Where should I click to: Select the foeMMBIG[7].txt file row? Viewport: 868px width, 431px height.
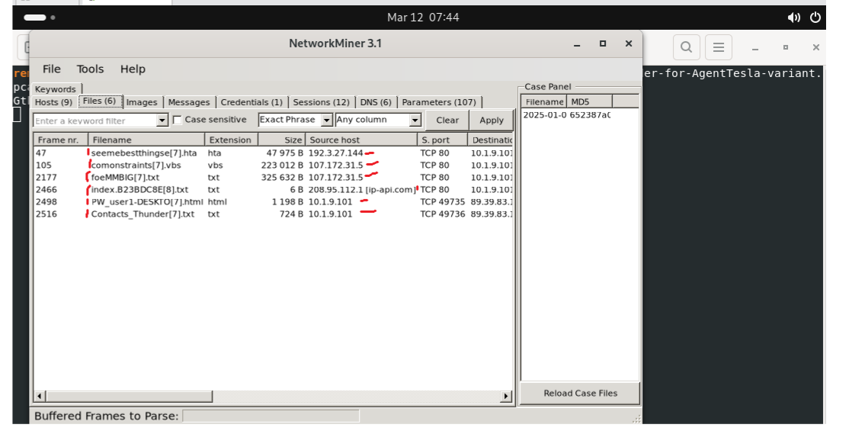pos(273,177)
